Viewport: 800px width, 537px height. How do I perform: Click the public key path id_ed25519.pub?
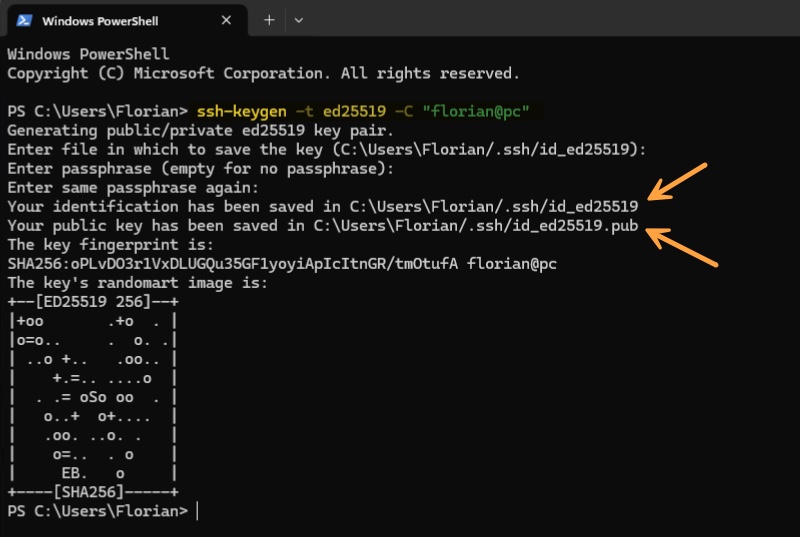coord(476,225)
